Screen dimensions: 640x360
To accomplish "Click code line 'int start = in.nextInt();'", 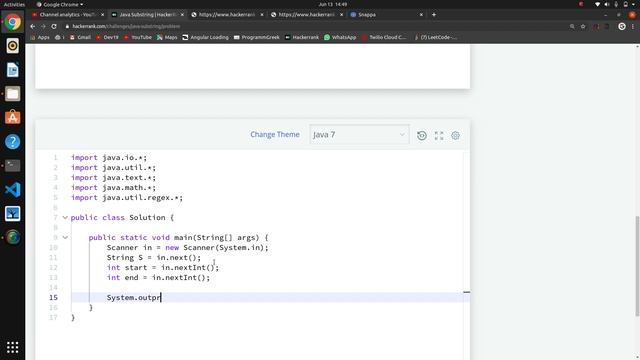I will [x=163, y=268].
